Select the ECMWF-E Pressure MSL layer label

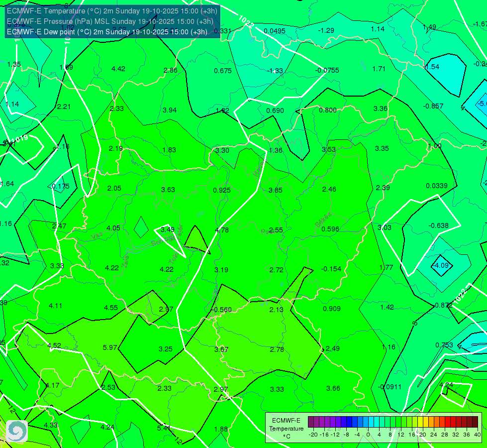pos(110,21)
